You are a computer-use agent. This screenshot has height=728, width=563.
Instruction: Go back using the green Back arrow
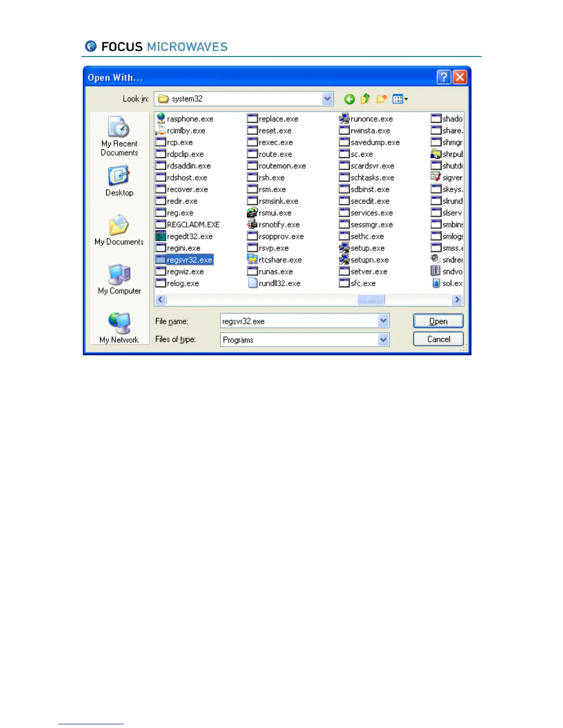[x=350, y=99]
